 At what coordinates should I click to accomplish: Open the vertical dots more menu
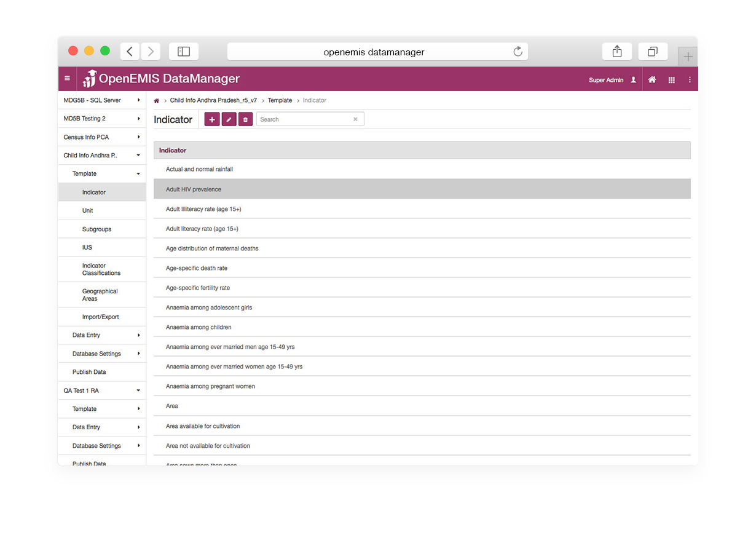click(x=690, y=80)
